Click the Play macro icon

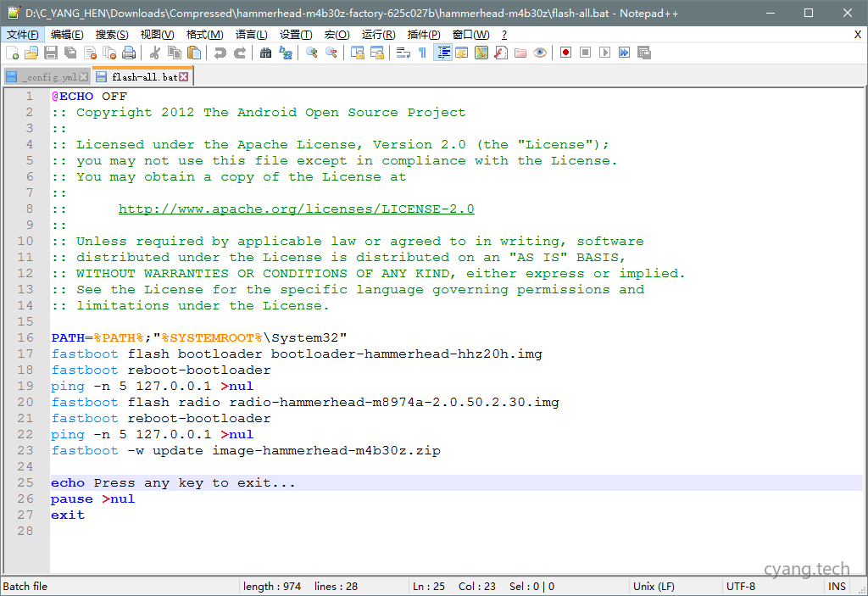(x=604, y=53)
